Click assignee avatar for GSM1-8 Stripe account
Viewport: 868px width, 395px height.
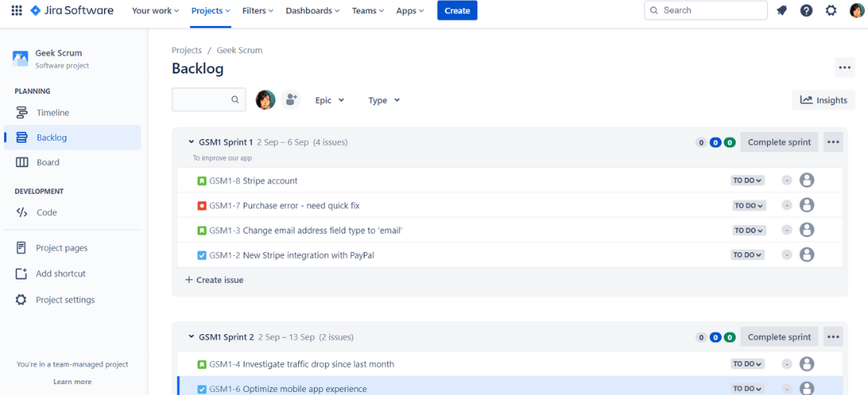click(x=807, y=180)
